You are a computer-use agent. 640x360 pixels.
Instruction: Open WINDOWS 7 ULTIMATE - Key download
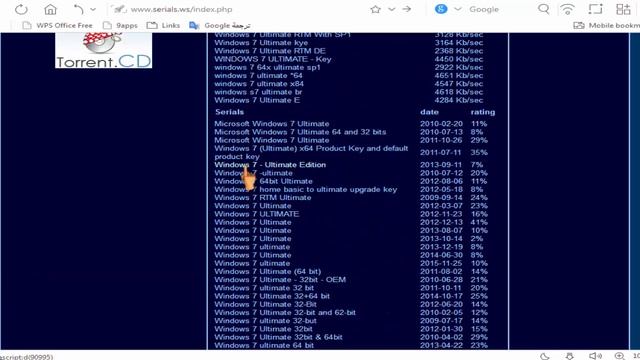coord(273,59)
